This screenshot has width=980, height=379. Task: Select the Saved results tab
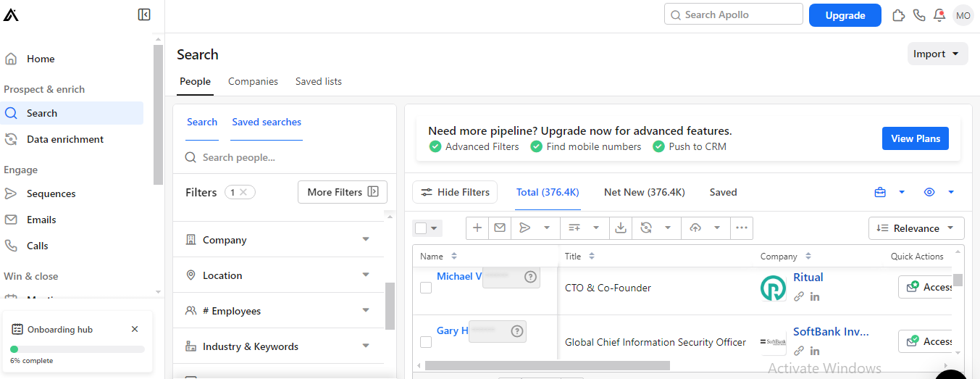point(723,192)
